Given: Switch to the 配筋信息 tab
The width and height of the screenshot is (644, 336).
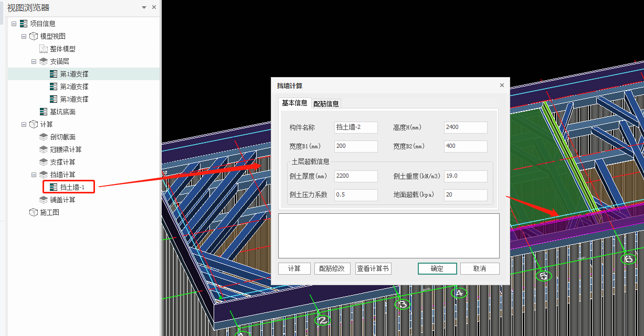Looking at the screenshot, I should click(326, 104).
